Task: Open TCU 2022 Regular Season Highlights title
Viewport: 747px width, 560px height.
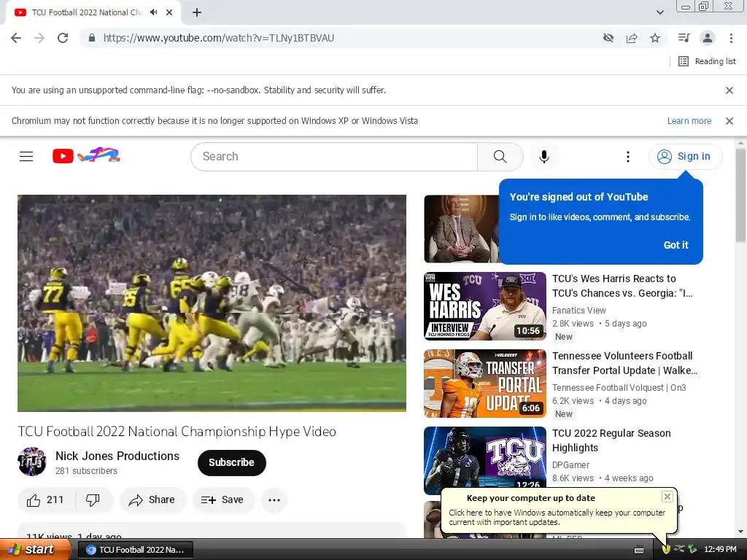Action: point(611,440)
